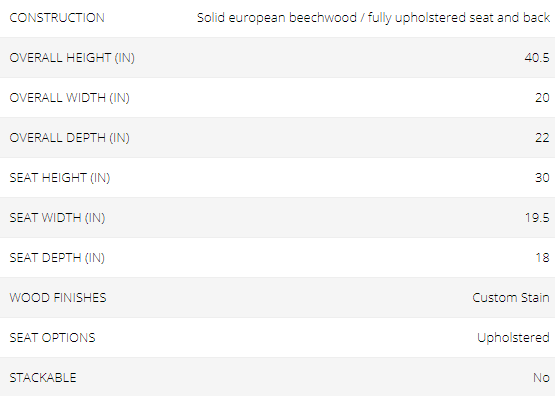Click the OVERALL HEIGHT (IN) label
555x396 pixels.
(x=72, y=58)
